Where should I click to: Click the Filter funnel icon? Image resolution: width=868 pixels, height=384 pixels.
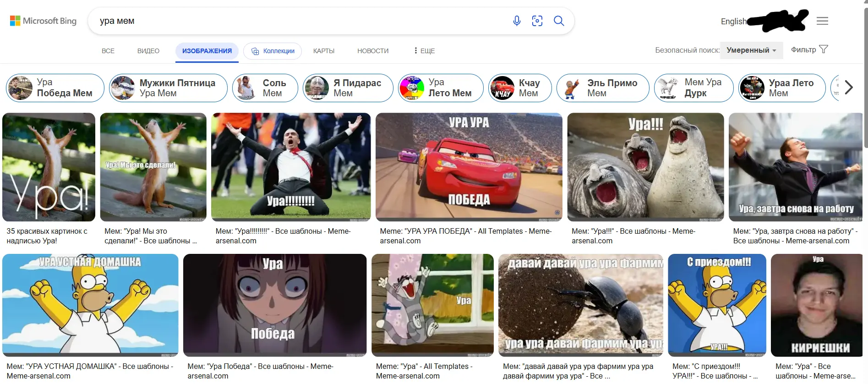coord(823,49)
